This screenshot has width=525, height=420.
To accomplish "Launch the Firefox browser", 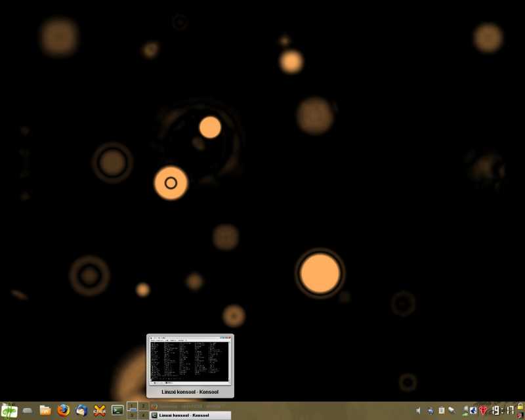I will tap(63, 410).
